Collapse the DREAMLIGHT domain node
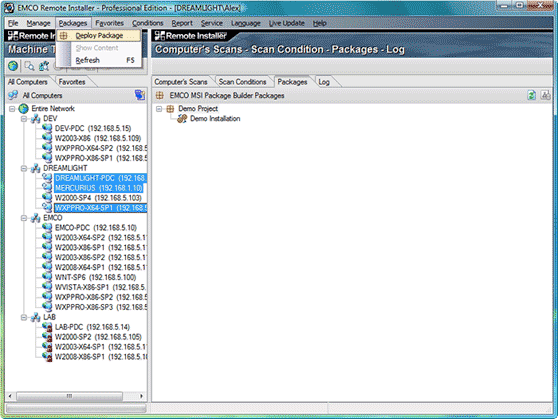Image resolution: width=558 pixels, height=419 pixels. click(x=24, y=168)
